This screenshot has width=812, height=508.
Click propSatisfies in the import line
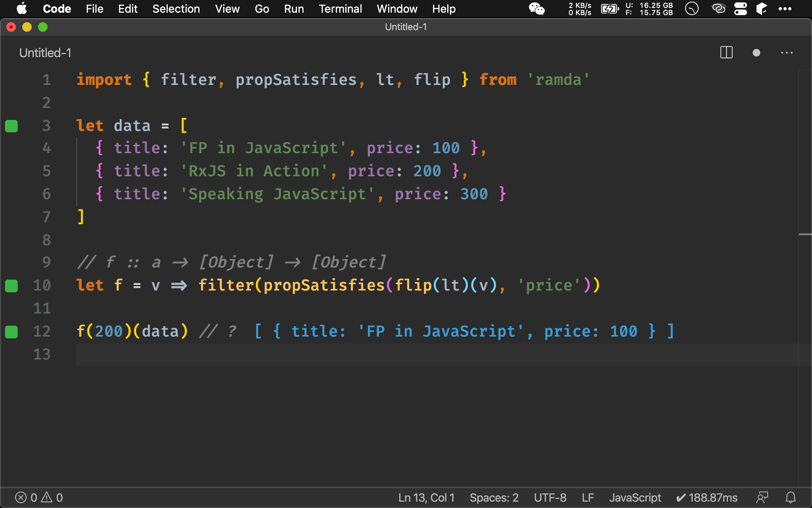[296, 80]
